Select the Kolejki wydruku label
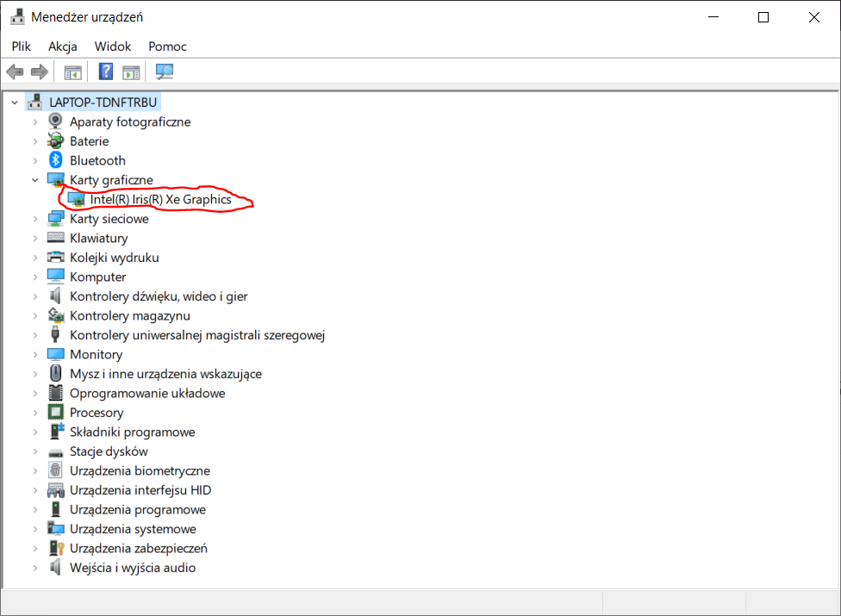The height and width of the screenshot is (616, 841). pos(115,258)
